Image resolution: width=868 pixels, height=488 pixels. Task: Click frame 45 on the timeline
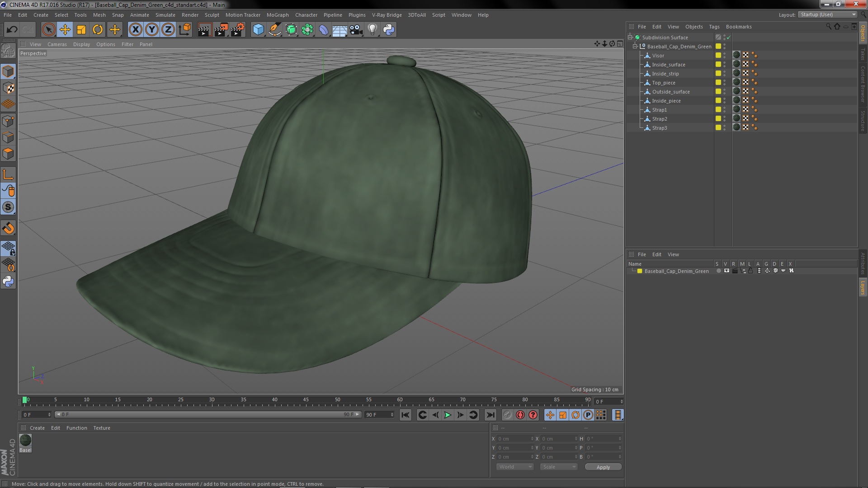306,401
